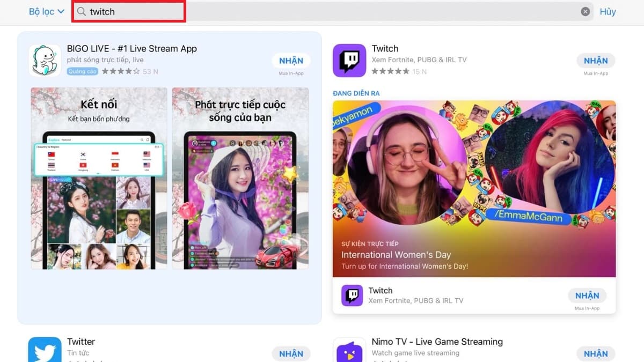Image resolution: width=644 pixels, height=362 pixels.
Task: Click the search magnifier icon
Action: point(82,11)
